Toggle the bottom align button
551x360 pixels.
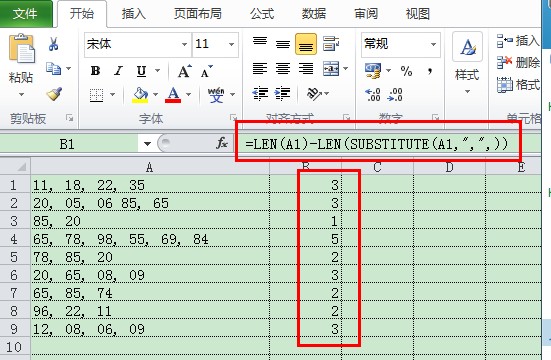pyautogui.click(x=306, y=44)
